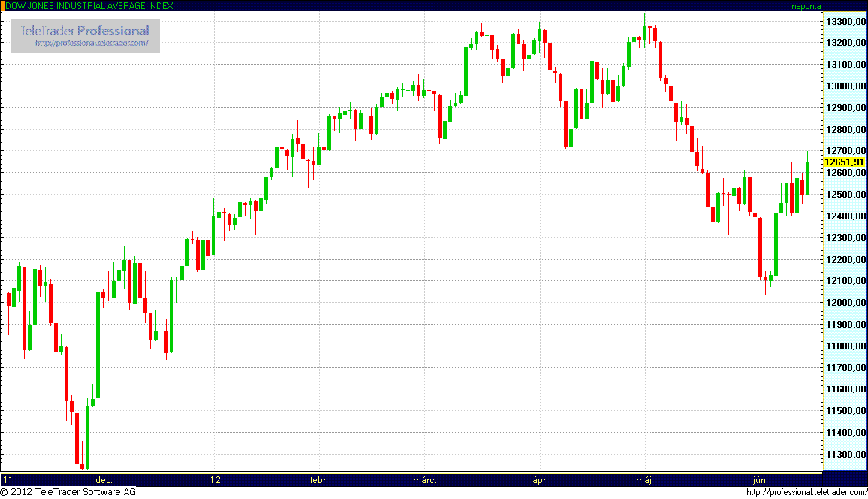Click the 12400,00 price axis label

pyautogui.click(x=845, y=216)
